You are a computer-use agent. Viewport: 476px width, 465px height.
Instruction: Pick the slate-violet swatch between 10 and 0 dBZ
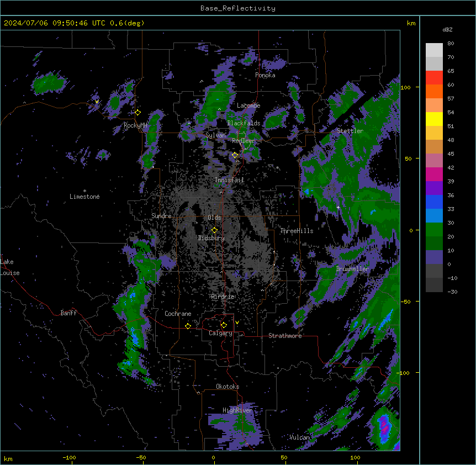click(434, 257)
